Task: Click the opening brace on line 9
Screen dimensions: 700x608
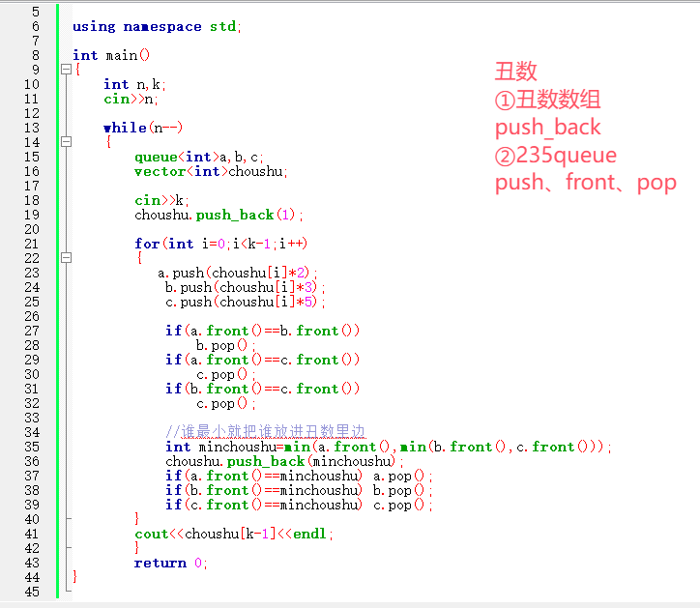Action: (x=77, y=70)
